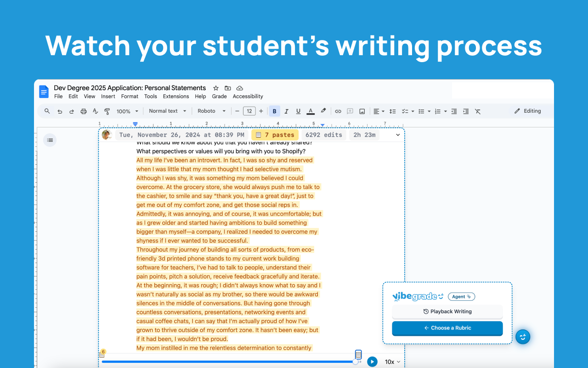588x368 pixels.
Task: Open the highlight color picker
Action: pos(323,111)
